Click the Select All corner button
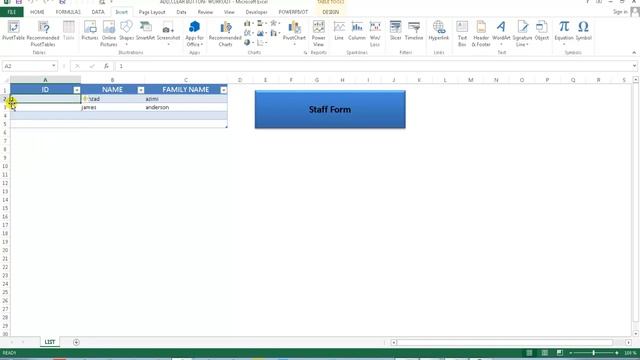Image resolution: width=640 pixels, height=360 pixels. coord(5,80)
